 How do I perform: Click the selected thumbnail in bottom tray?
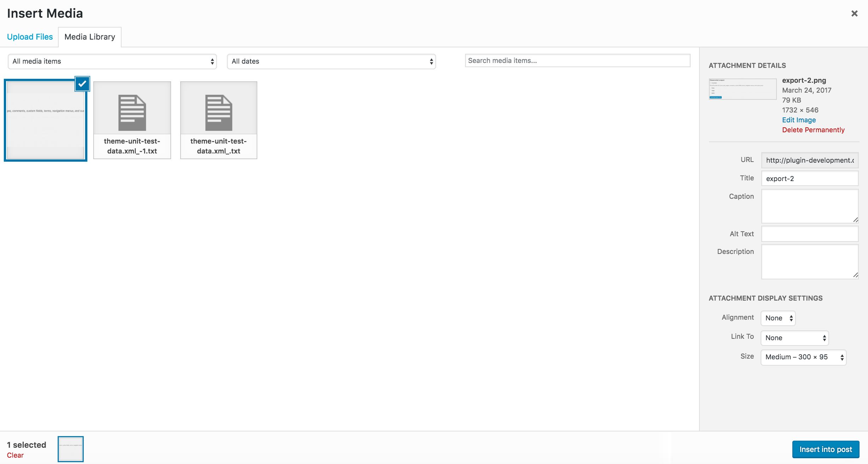[71, 449]
